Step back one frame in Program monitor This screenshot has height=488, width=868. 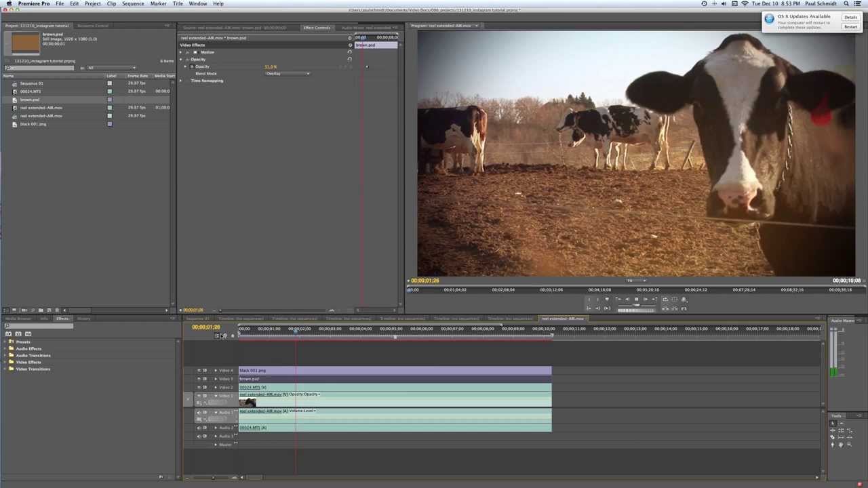click(627, 299)
